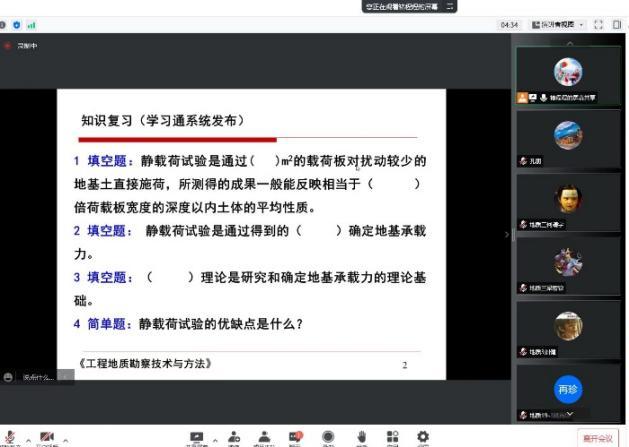
Task: Expand the camera options arrow
Action: [66, 437]
